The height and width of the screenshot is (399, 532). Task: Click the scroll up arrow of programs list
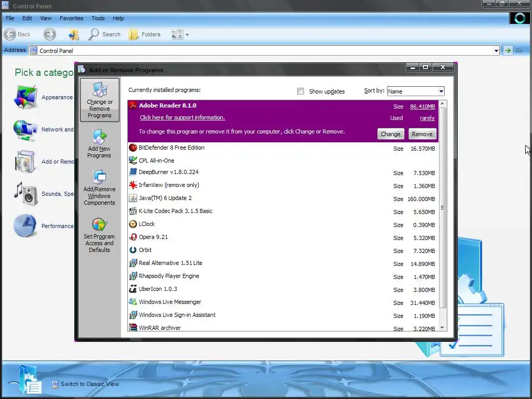tap(443, 103)
